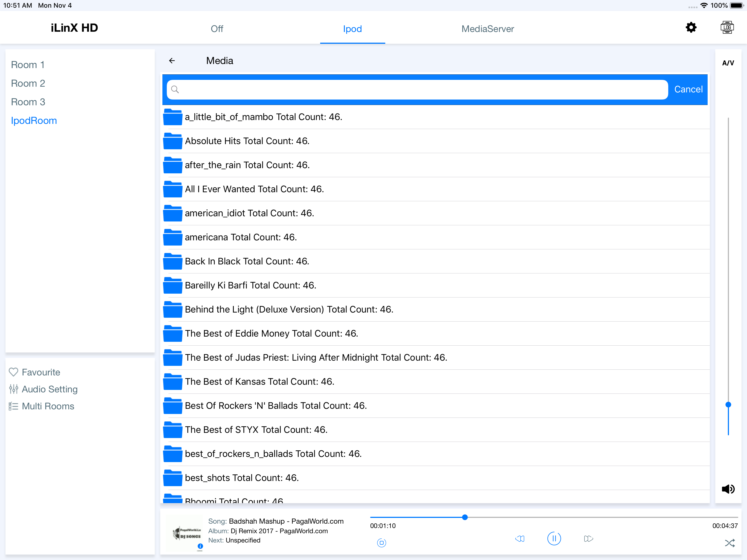Click inside the search field

click(x=418, y=89)
